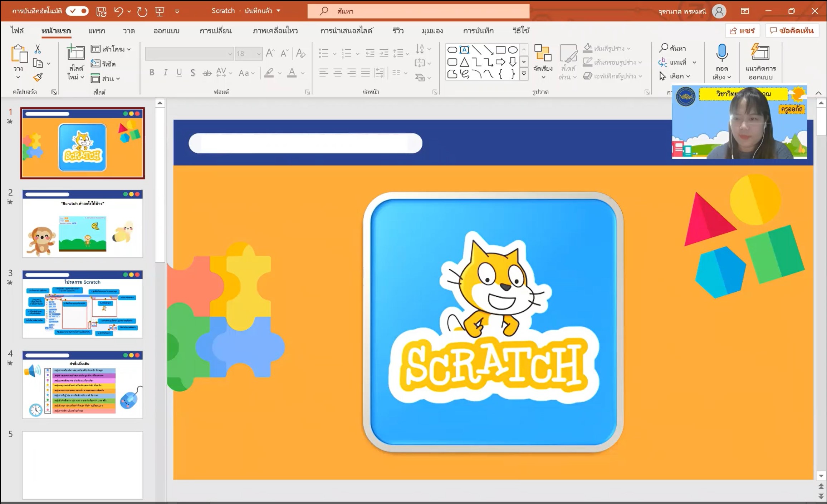The image size is (827, 504).
Task: Open the ไฟล์ (File) tab
Action: (x=17, y=31)
